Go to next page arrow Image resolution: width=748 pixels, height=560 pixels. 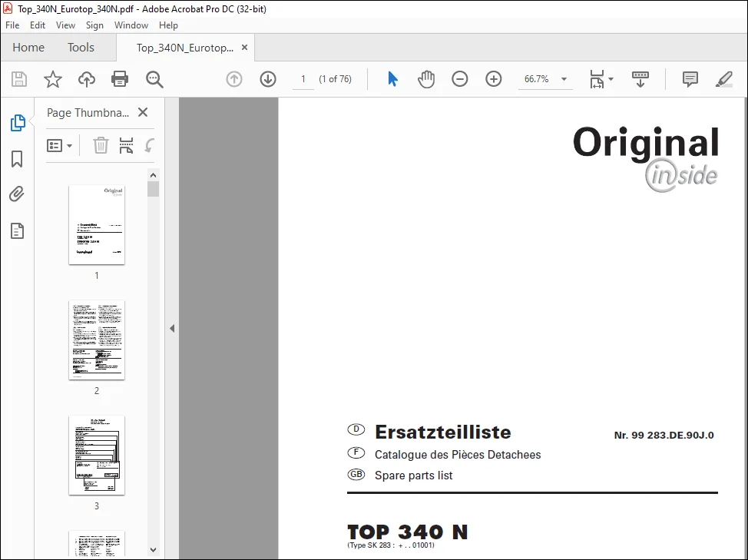click(268, 78)
